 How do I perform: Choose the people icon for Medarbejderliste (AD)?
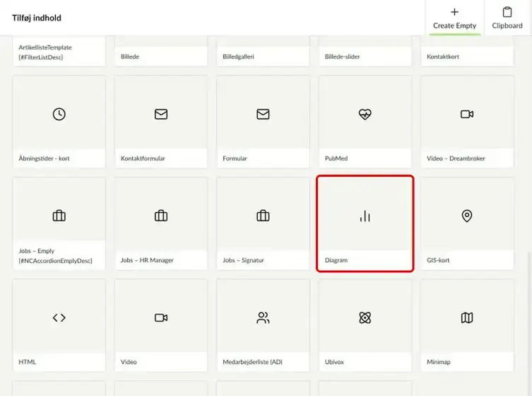[x=263, y=318]
